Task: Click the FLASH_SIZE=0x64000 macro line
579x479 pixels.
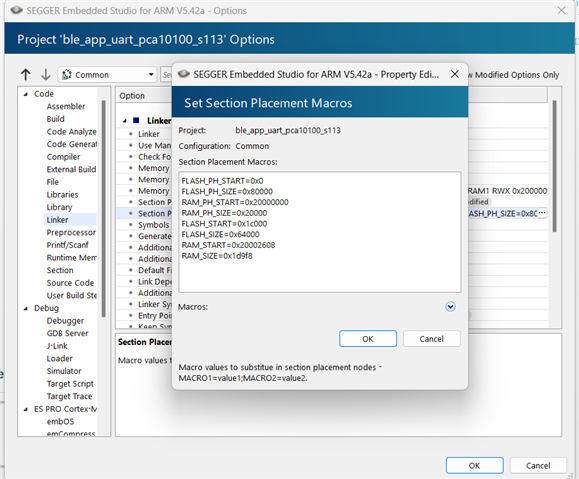Action: click(220, 234)
